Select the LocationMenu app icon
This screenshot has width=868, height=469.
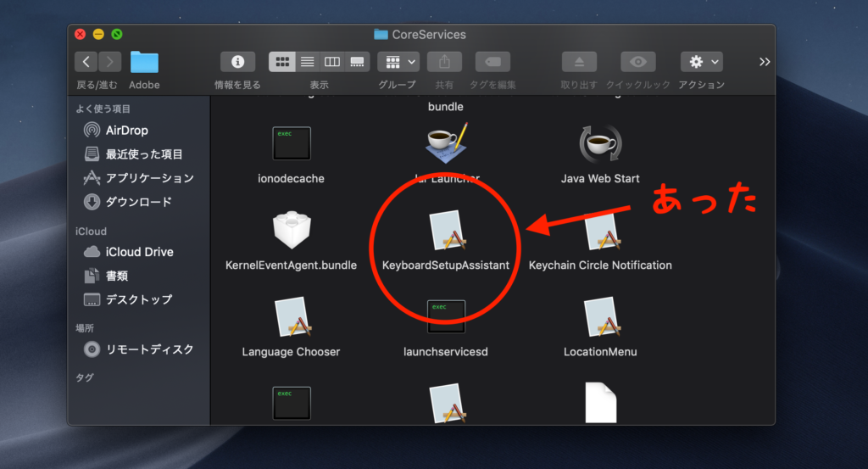(x=603, y=317)
